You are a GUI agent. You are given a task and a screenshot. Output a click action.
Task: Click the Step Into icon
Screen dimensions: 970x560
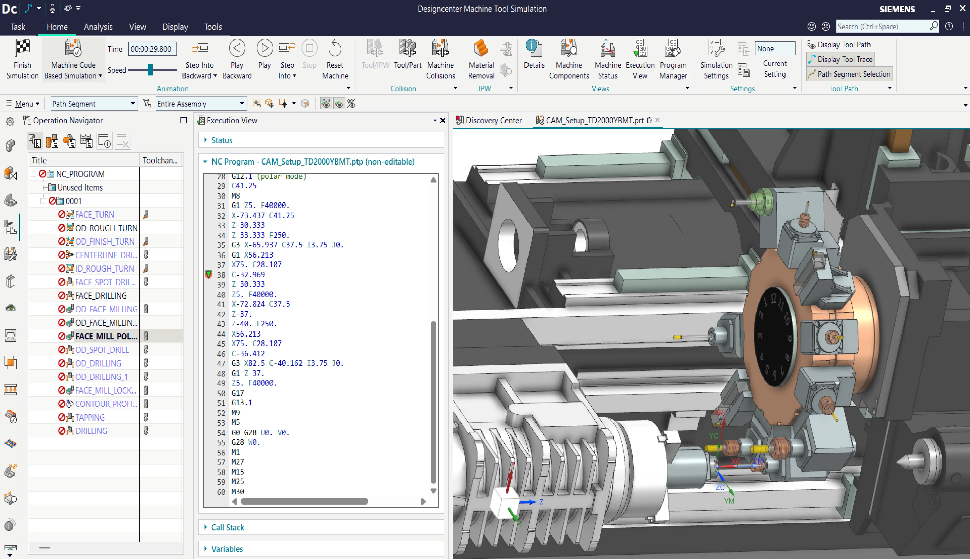pyautogui.click(x=287, y=48)
